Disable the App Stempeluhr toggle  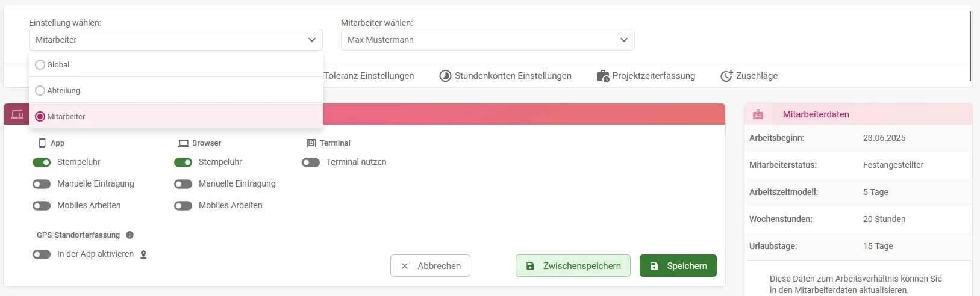coord(42,162)
